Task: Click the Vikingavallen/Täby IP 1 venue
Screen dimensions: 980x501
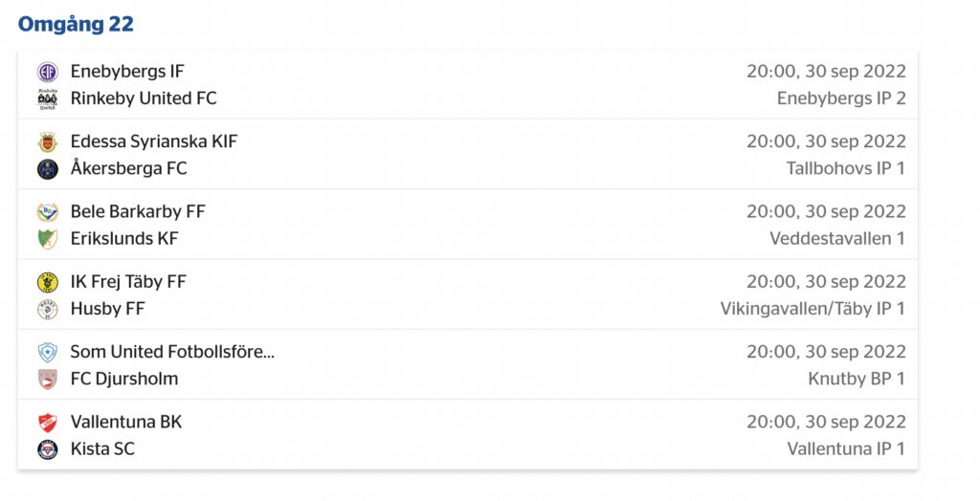Action: (x=813, y=309)
